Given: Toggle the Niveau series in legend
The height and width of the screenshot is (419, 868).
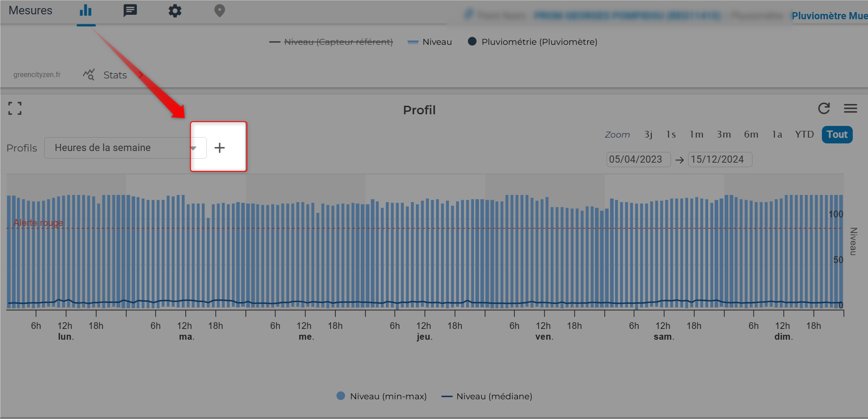Looking at the screenshot, I should tap(436, 42).
